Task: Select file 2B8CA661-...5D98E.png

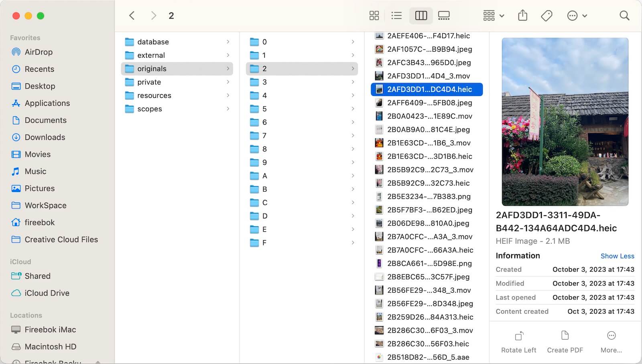Action: point(427,263)
